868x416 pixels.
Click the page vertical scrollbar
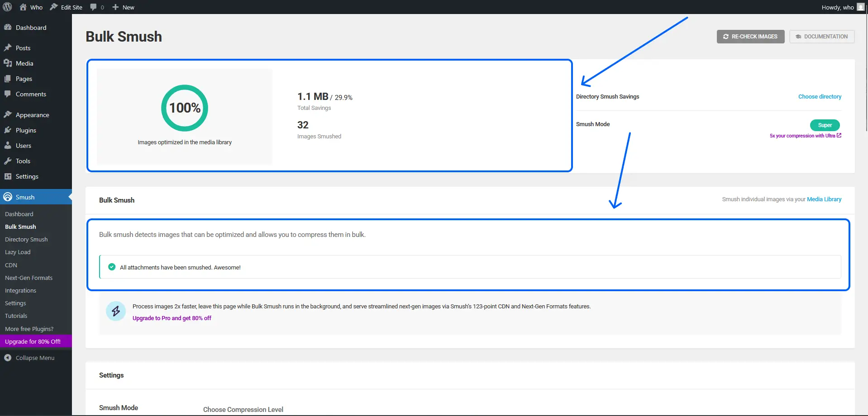pos(866,72)
